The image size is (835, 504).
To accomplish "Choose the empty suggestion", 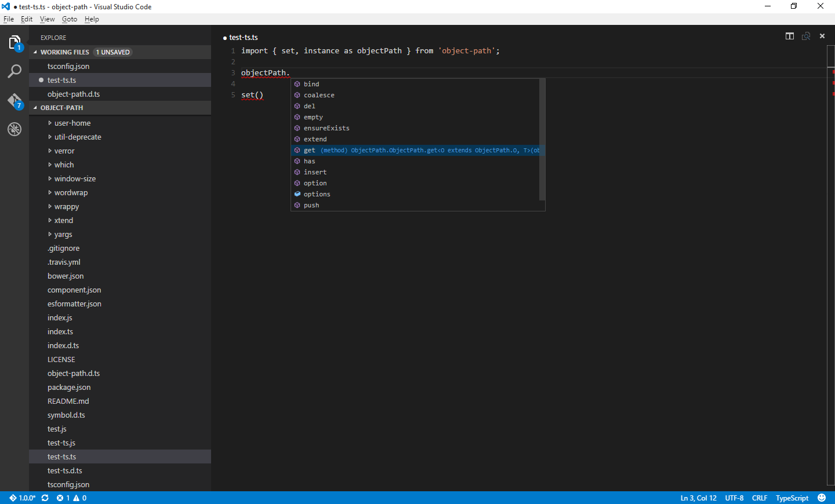I will click(x=415, y=117).
